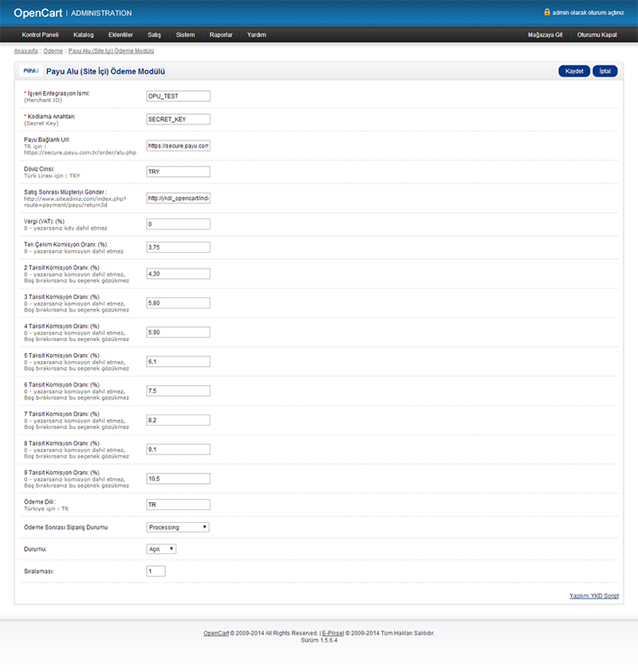This screenshot has width=638, height=672.
Task: Expand the Durumu status dropdown
Action: click(x=161, y=549)
